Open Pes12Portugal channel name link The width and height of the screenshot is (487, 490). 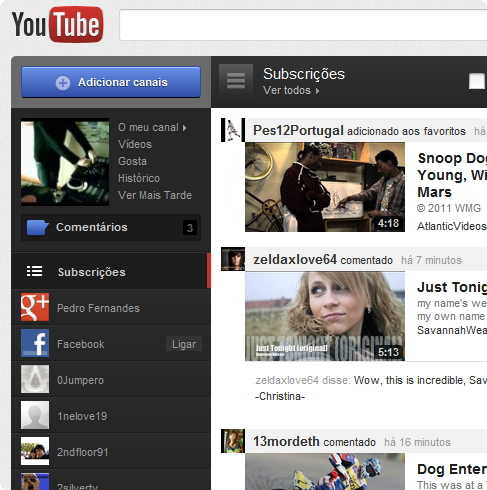pyautogui.click(x=298, y=130)
